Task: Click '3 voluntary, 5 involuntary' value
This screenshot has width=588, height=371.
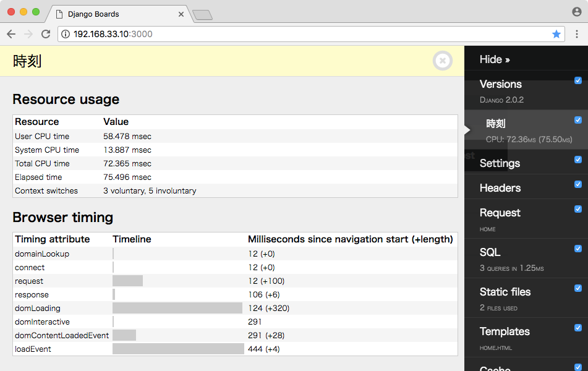Action: (x=150, y=190)
